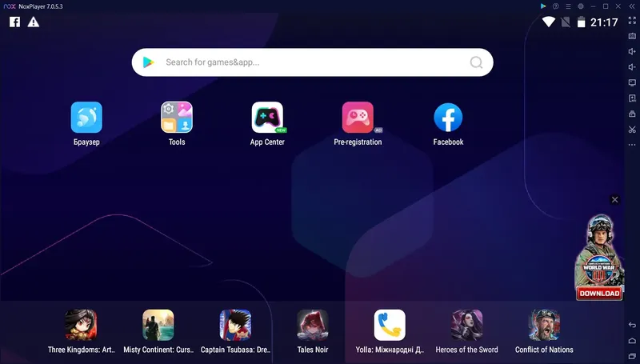Click the Android home button

coord(632,341)
